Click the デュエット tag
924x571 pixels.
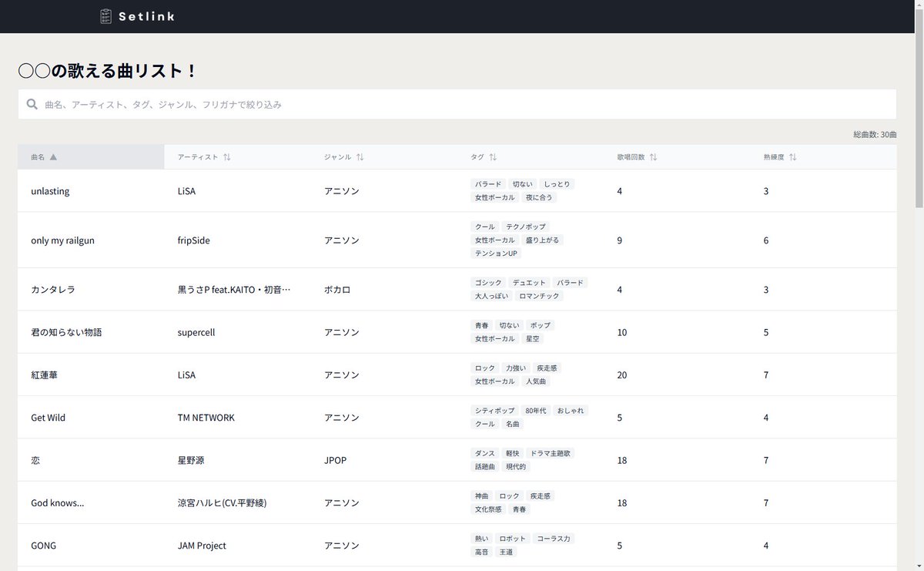(529, 283)
